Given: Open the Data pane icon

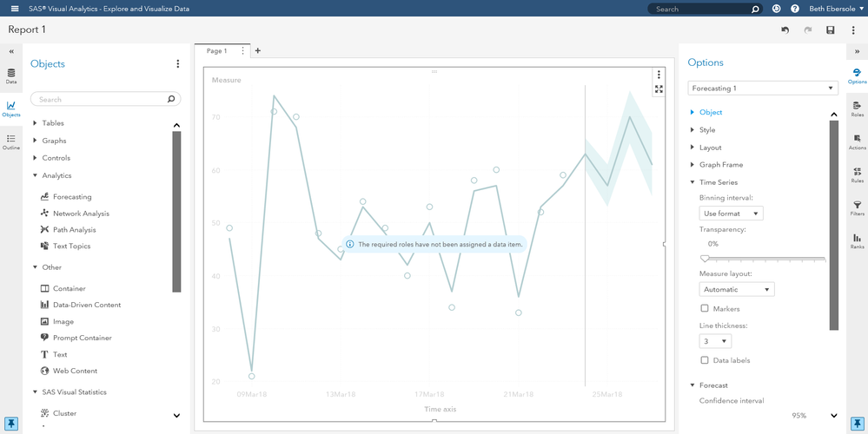Looking at the screenshot, I should click(11, 75).
